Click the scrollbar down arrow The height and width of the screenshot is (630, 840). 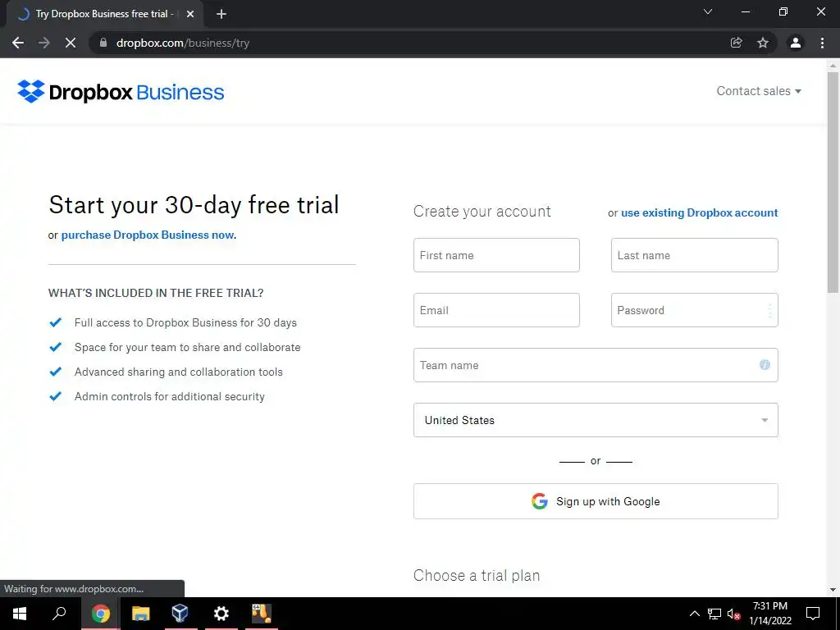click(x=833, y=590)
